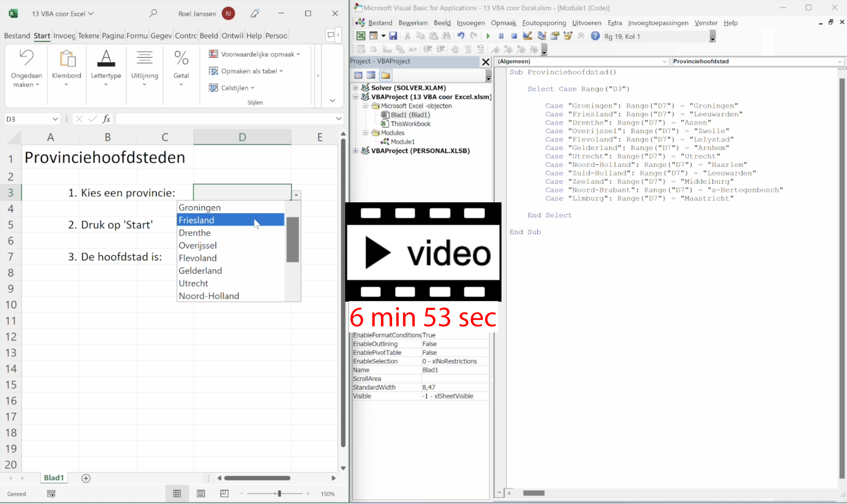The height and width of the screenshot is (504, 847).
Task: Enable Design Mode icon in toolbar
Action: coord(527,36)
